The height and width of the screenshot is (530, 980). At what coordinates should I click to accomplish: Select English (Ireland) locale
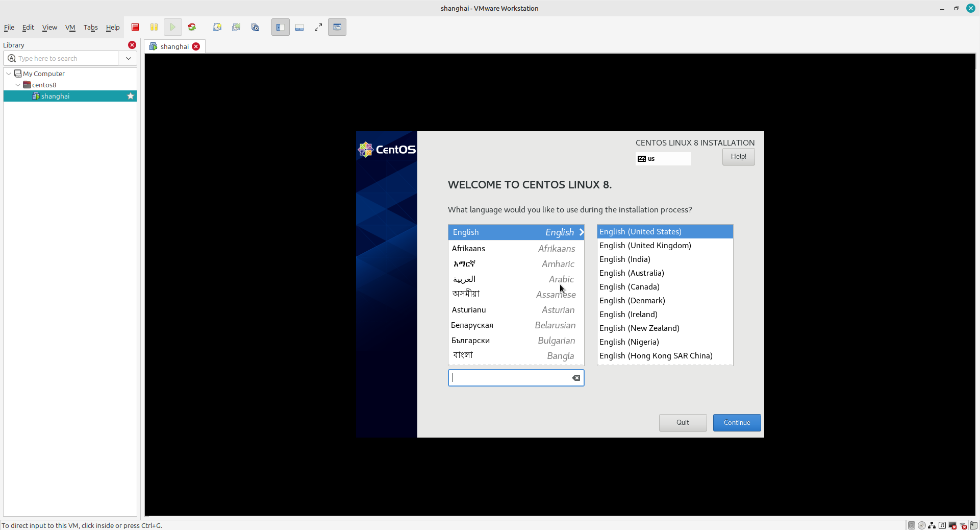(665, 315)
